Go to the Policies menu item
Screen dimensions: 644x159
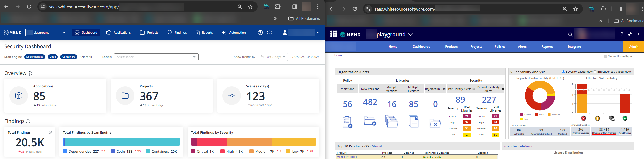[500, 47]
